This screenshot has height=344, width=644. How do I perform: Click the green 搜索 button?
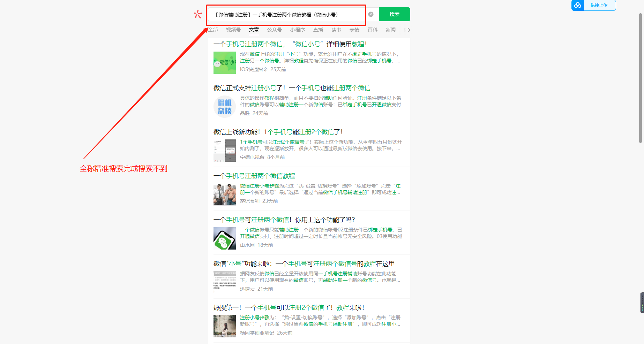395,14
